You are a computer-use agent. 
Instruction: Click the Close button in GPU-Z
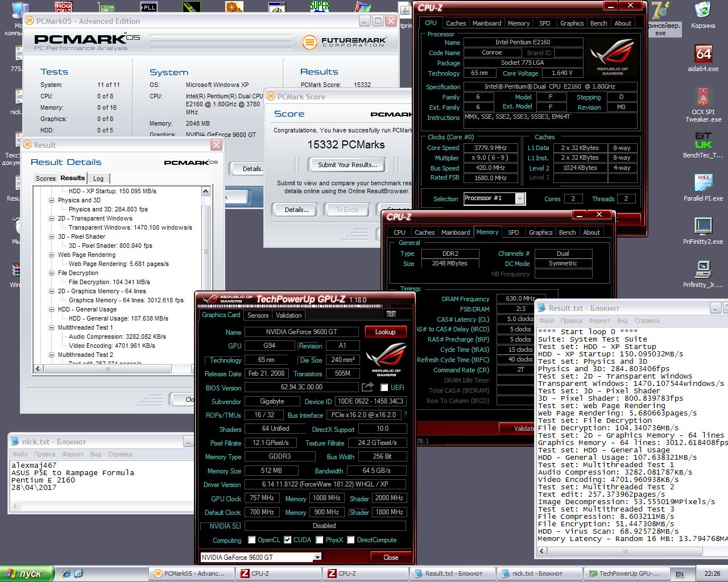(391, 557)
